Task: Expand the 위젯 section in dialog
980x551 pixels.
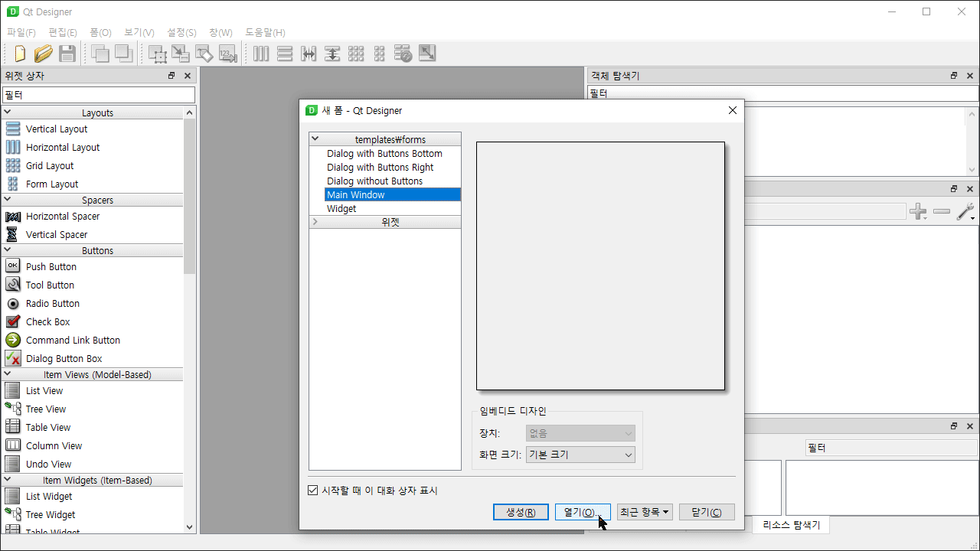Action: click(315, 222)
